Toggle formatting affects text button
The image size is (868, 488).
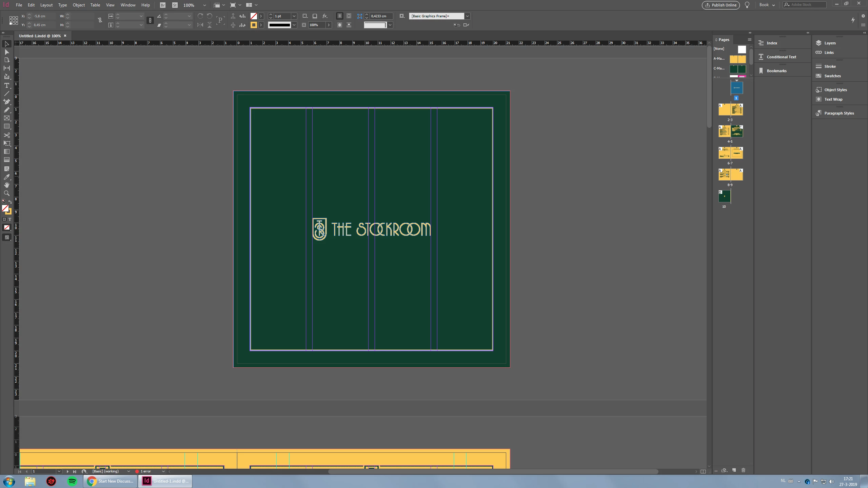(9, 219)
